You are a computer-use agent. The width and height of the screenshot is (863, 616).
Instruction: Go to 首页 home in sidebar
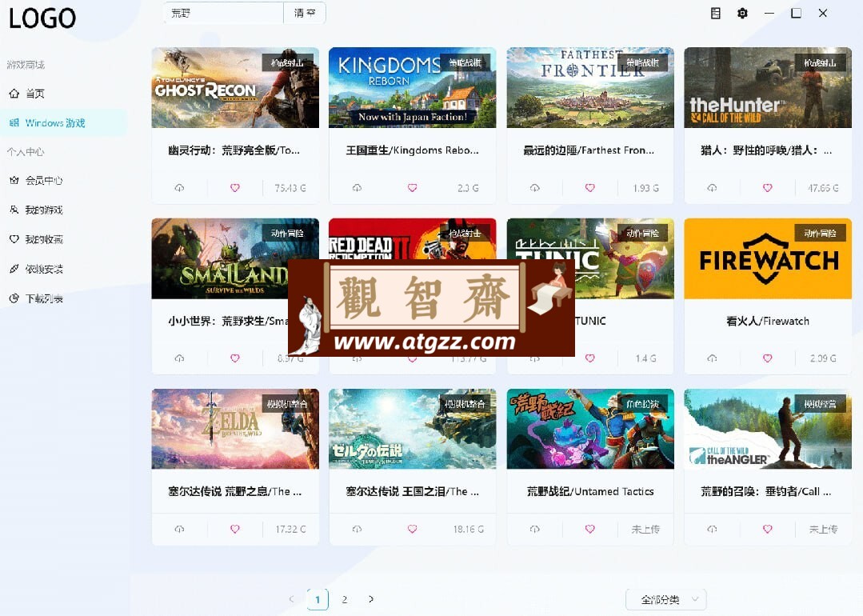click(x=63, y=94)
